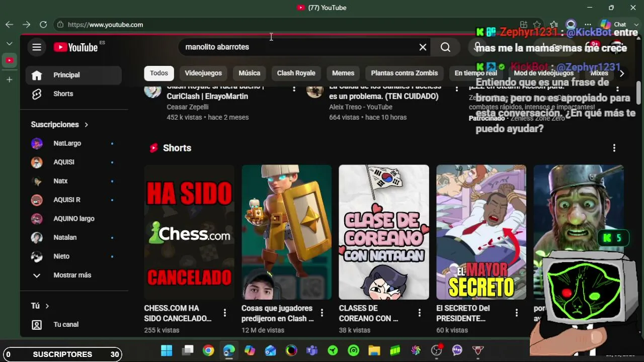Open a new tab with the plus icon
This screenshot has width=644, height=362.
9,79
